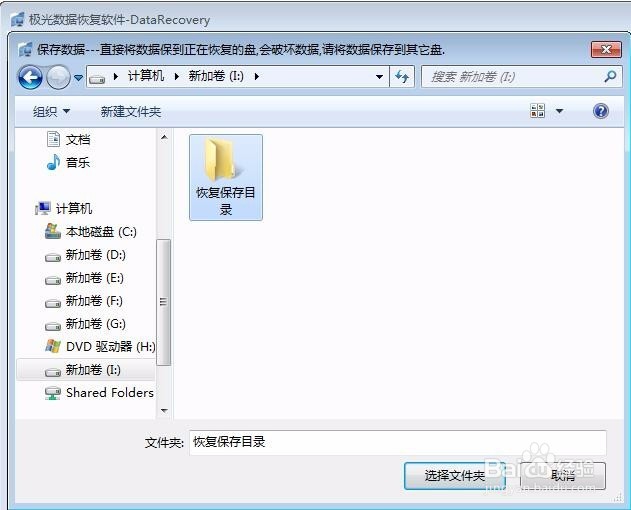This screenshot has width=631, height=510.
Task: Select 音乐 in the navigation pane
Action: point(78,163)
